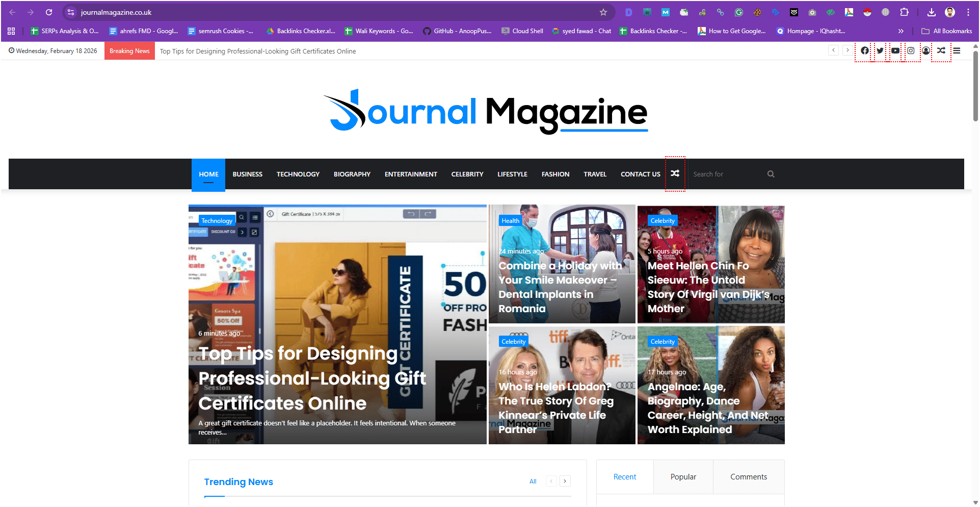Click the camera screenshot extension icon
This screenshot has height=507, width=980.
click(x=812, y=12)
